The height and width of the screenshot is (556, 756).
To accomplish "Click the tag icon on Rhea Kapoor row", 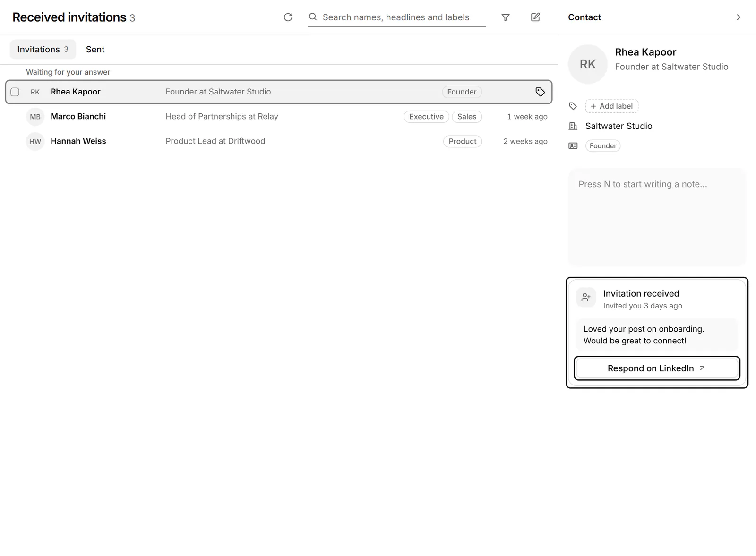I will pyautogui.click(x=540, y=92).
